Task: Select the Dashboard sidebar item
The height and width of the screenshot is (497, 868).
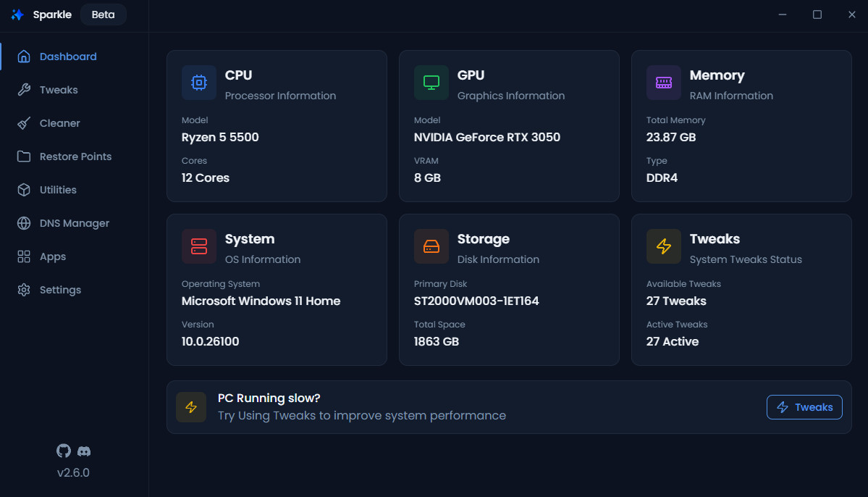Action: pyautogui.click(x=67, y=57)
